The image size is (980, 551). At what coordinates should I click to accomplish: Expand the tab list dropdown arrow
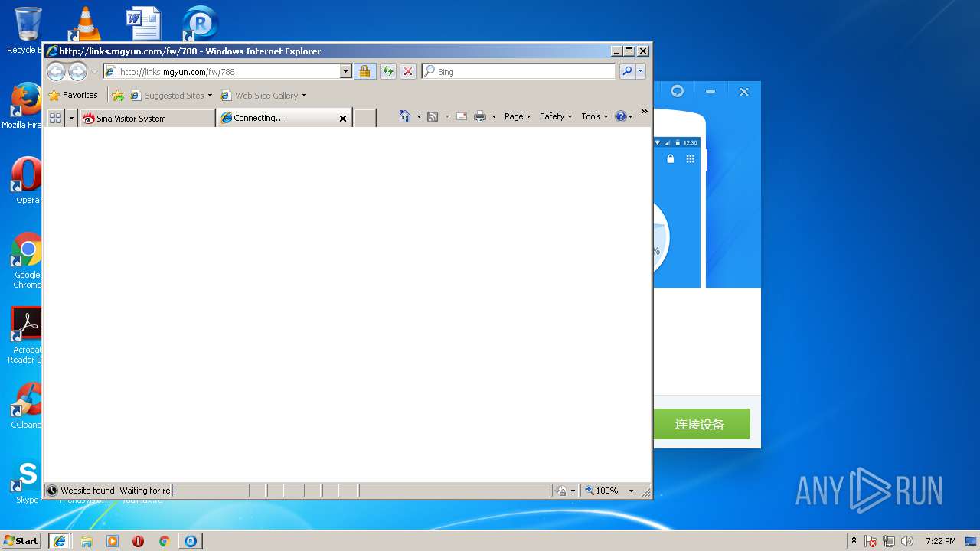tap(71, 118)
